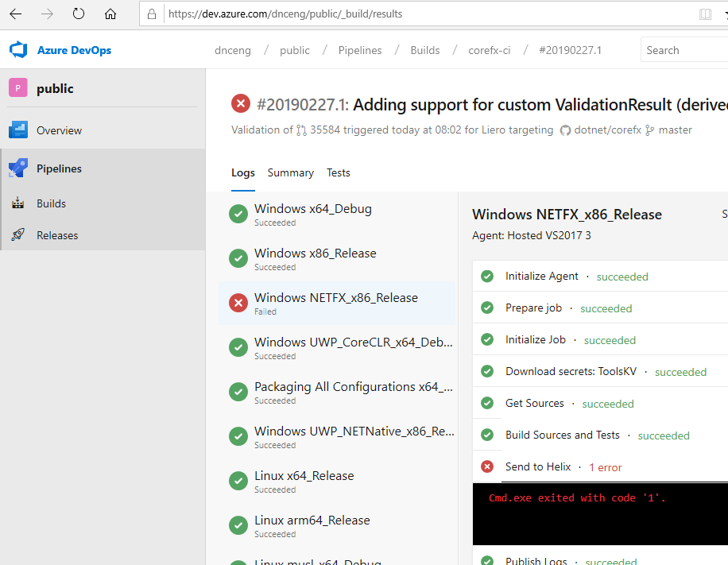Select the failed Windows NETFX_x86_Release job
Screen dimensions: 728x565
click(x=337, y=303)
